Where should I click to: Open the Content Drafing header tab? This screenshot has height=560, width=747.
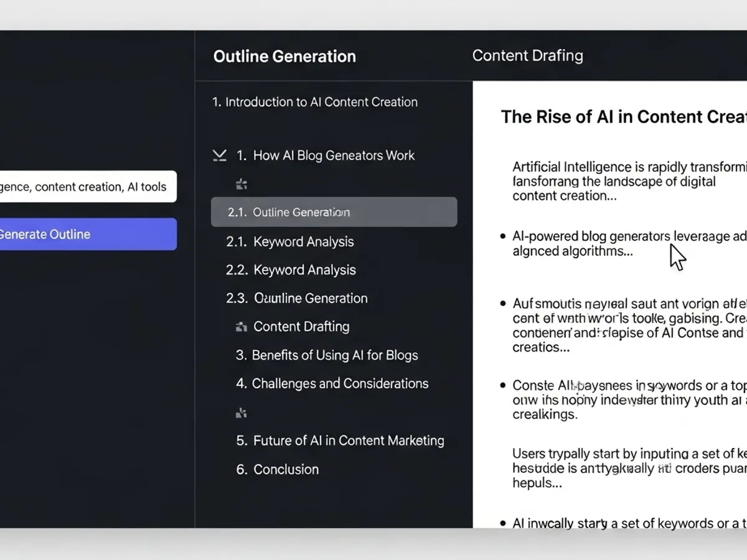point(527,55)
